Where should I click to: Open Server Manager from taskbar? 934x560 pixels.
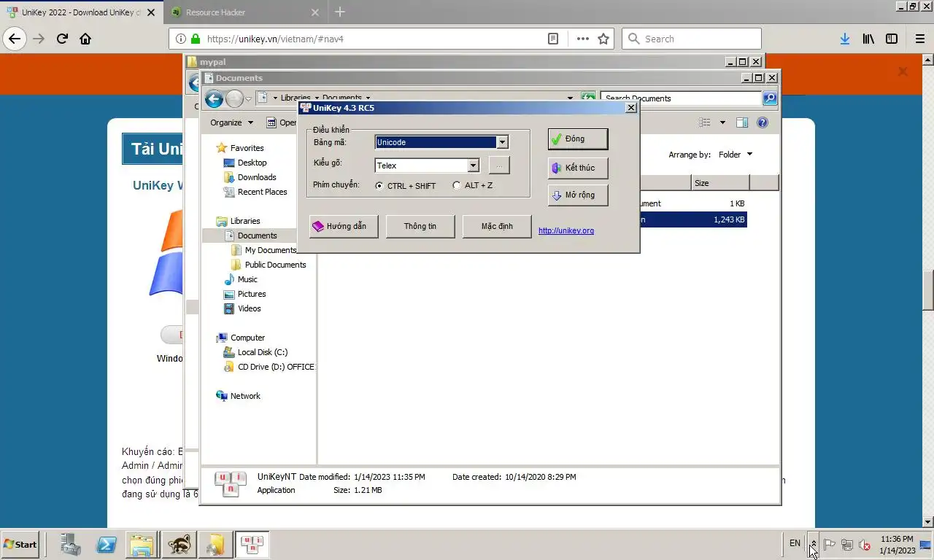(70, 544)
